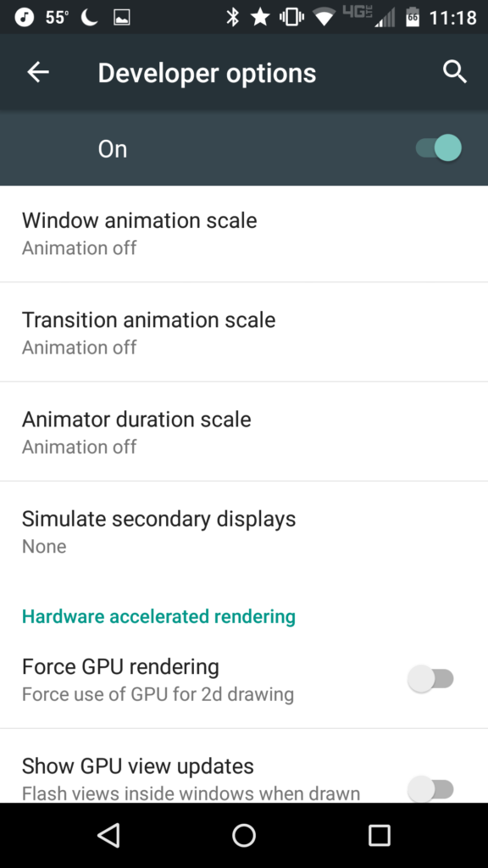Open Transition animation scale options
Image resolution: width=488 pixels, height=868 pixels.
244,332
